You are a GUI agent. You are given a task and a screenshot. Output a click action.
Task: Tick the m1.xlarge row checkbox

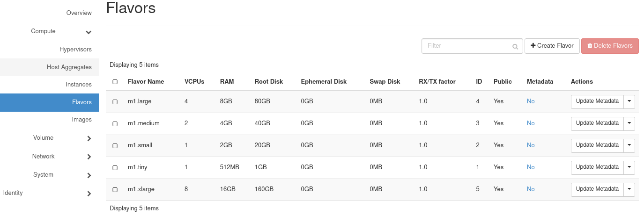click(x=115, y=190)
